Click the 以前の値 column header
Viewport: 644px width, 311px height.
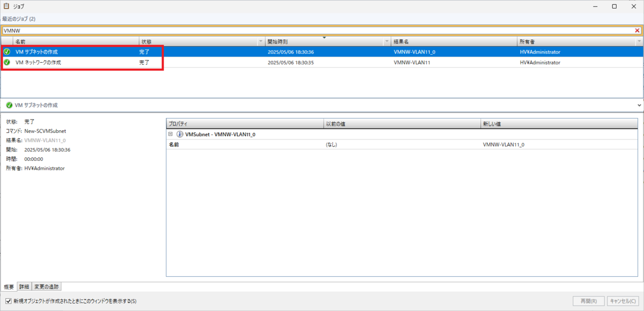pos(402,124)
